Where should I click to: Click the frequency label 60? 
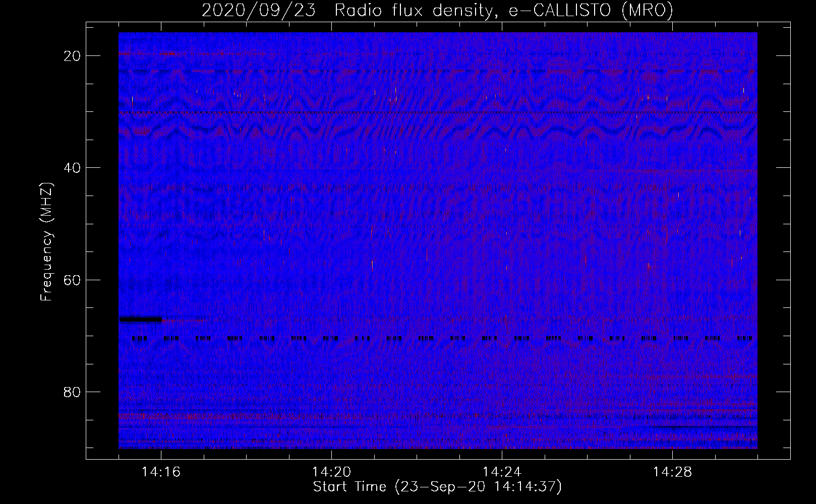[x=73, y=280]
